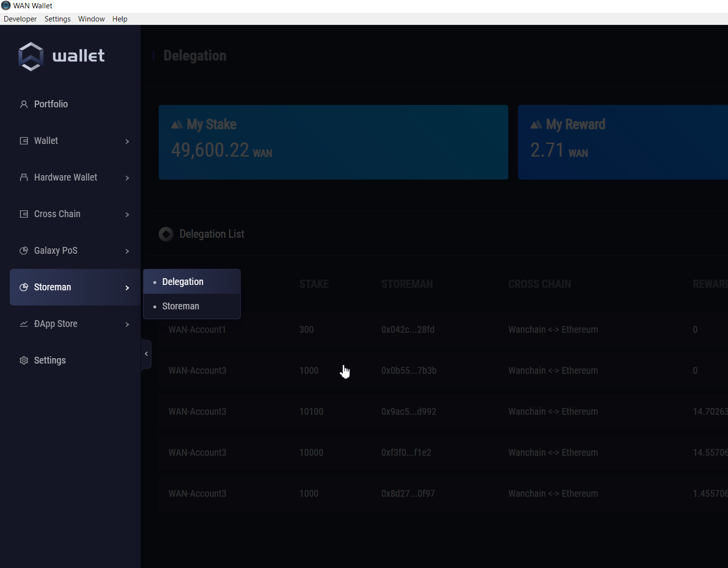
Task: Click storeman address 0x0b55...7b3b
Action: 409,370
